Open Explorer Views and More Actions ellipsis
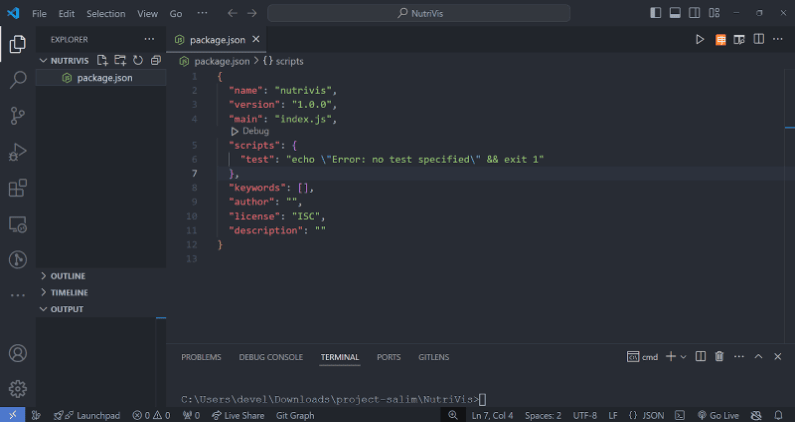796x422 pixels. pos(149,39)
